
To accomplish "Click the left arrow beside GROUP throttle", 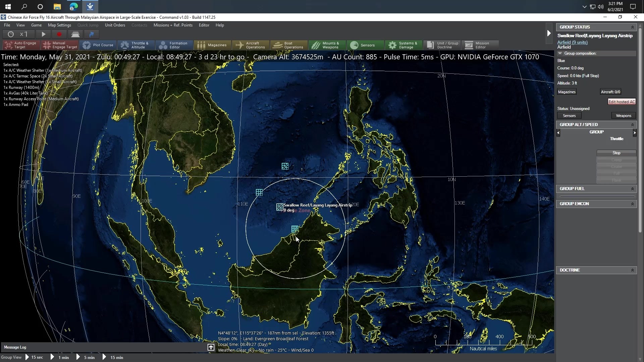I will 558,133.
